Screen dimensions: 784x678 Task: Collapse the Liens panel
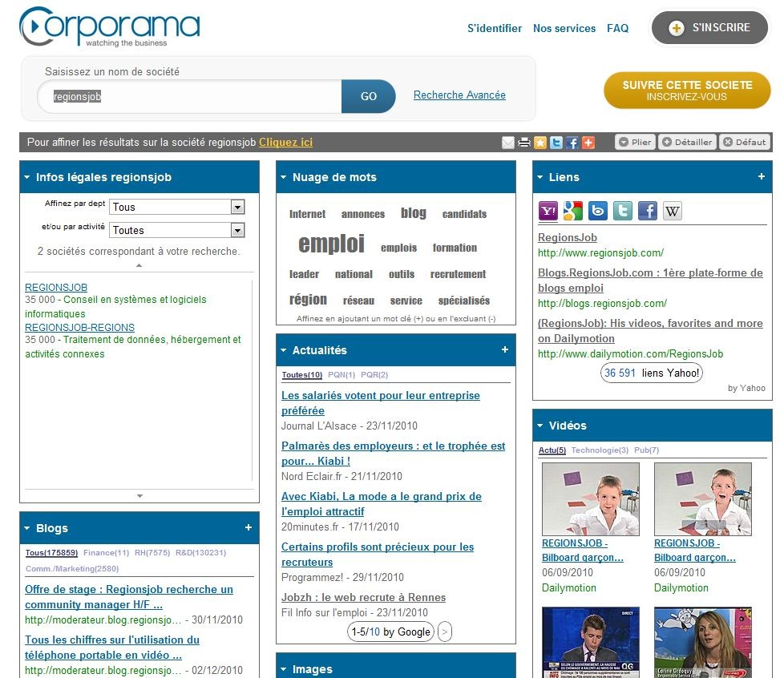[540, 177]
